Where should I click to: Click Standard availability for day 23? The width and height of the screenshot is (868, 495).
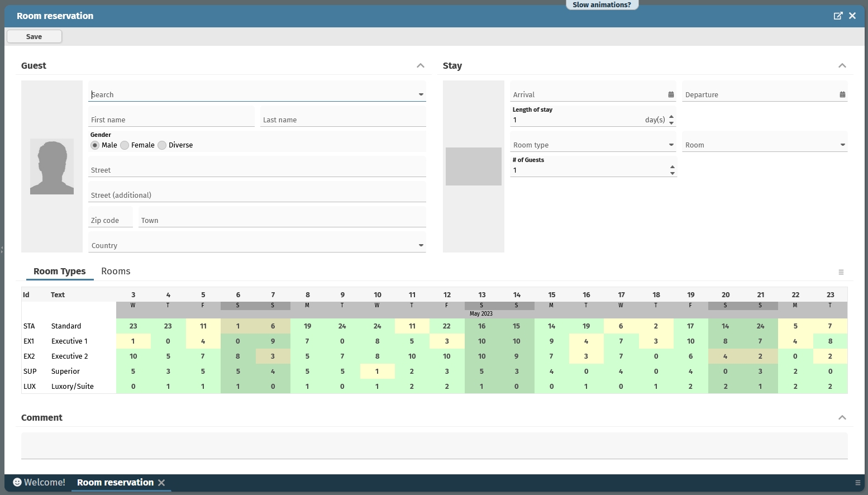830,326
